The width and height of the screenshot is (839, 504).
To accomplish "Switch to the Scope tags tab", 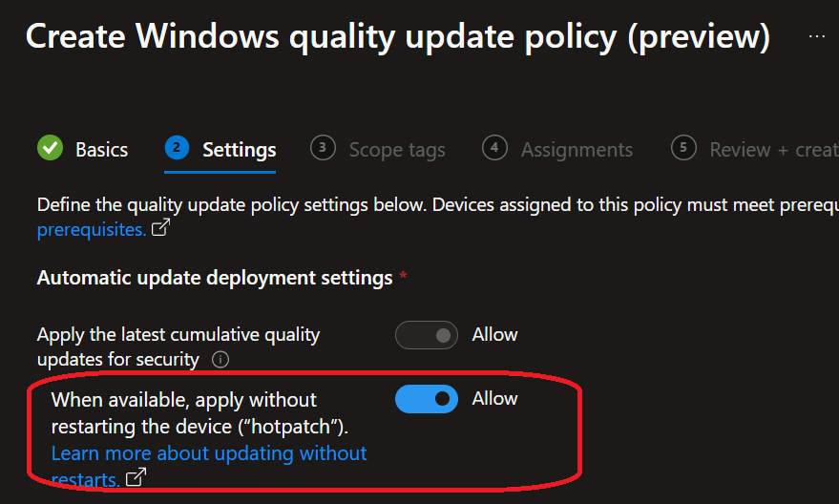I will (x=397, y=150).
